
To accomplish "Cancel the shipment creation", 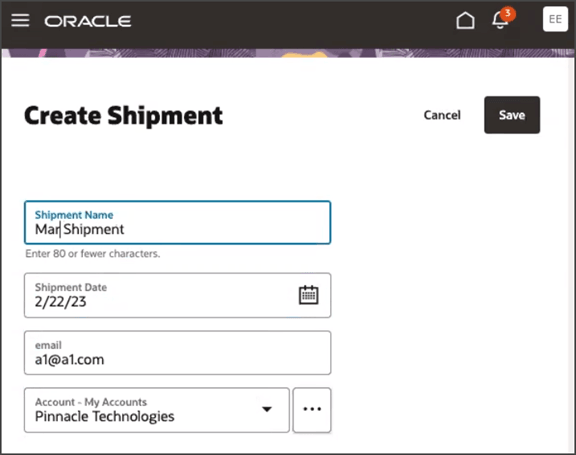I will (x=442, y=115).
